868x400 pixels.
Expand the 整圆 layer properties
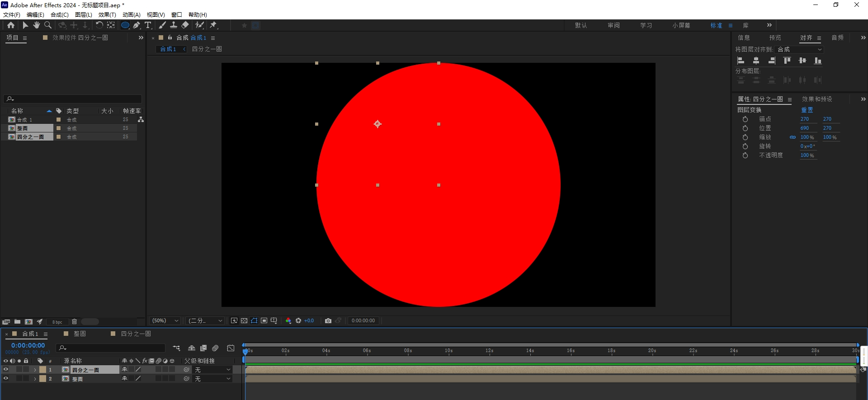pyautogui.click(x=35, y=379)
